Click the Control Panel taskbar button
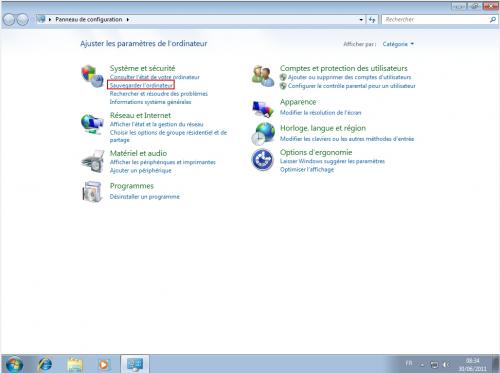The image size is (500, 373). tap(135, 364)
